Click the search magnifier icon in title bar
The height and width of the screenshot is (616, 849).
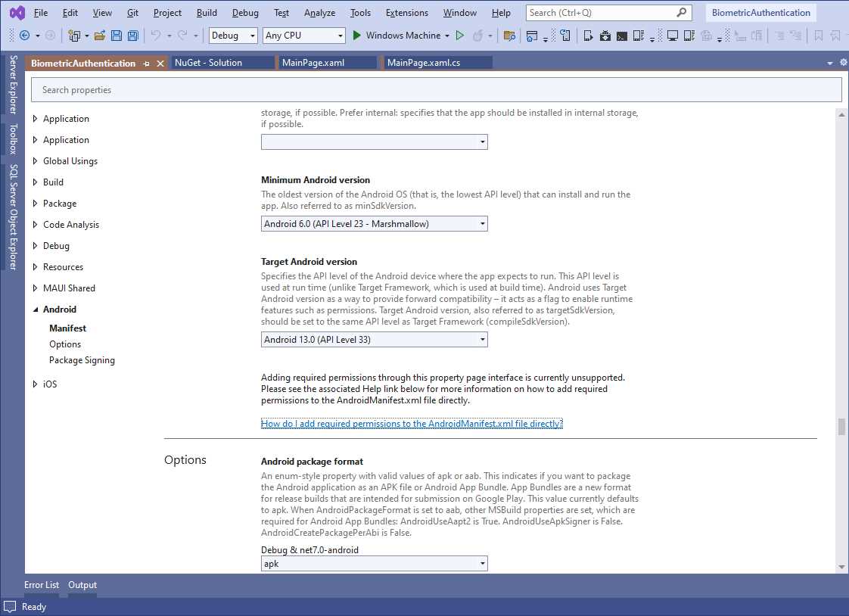coord(682,12)
